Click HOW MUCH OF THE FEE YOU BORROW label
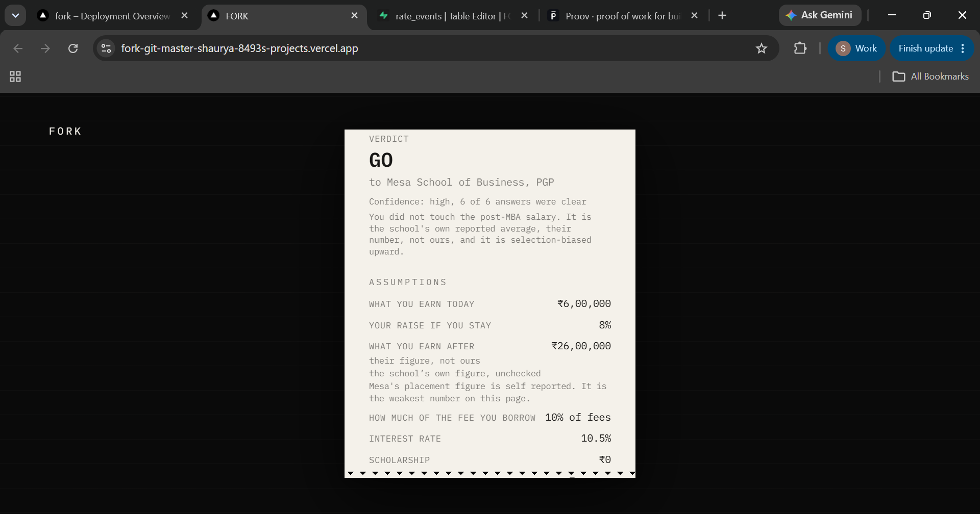 coord(452,418)
